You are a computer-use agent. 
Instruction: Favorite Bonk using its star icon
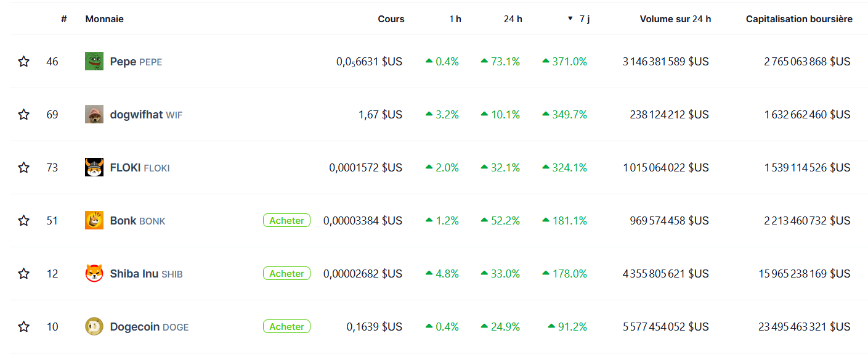pyautogui.click(x=23, y=221)
